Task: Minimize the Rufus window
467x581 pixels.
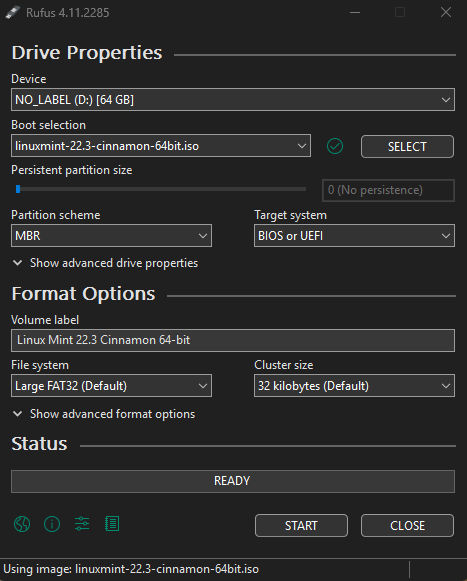Action: click(355, 13)
